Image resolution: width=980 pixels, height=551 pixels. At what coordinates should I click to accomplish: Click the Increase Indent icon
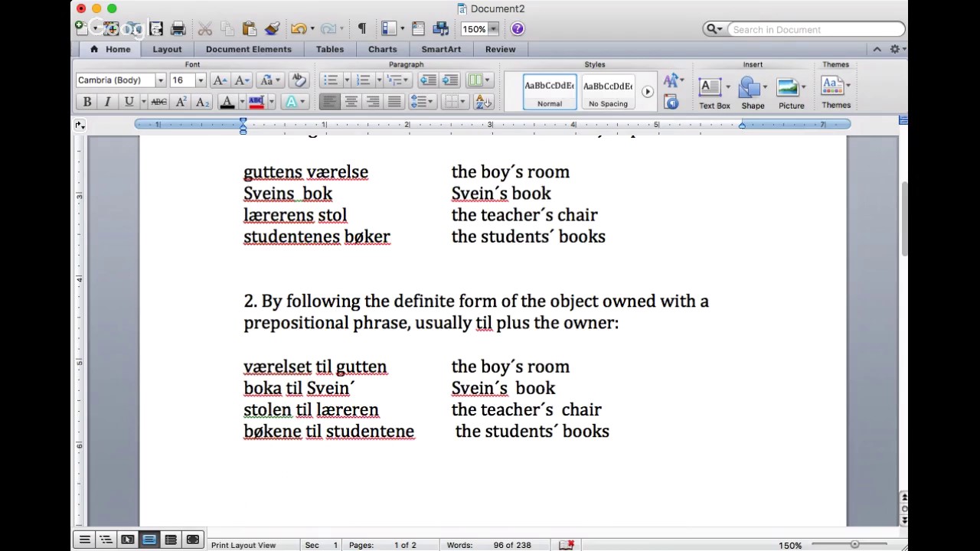450,80
